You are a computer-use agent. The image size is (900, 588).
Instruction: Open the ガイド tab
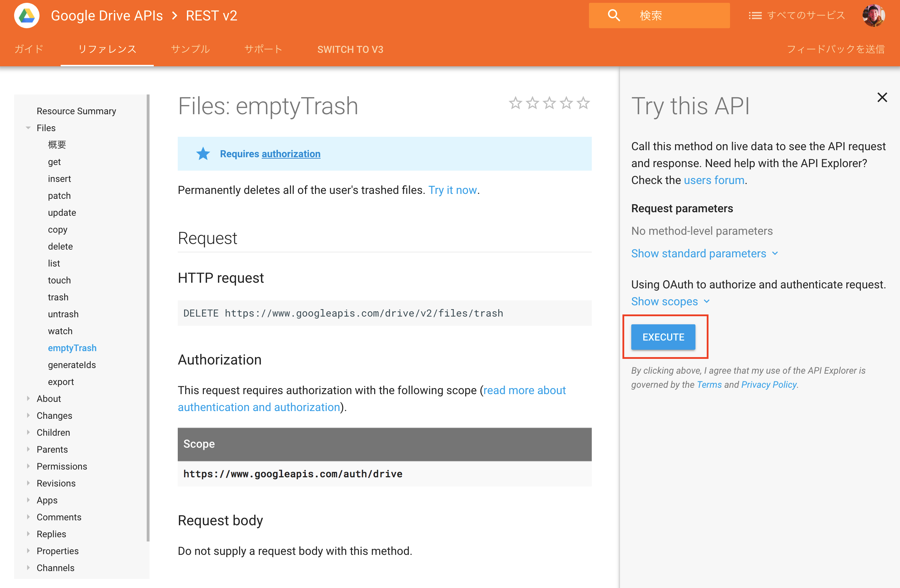tap(29, 49)
